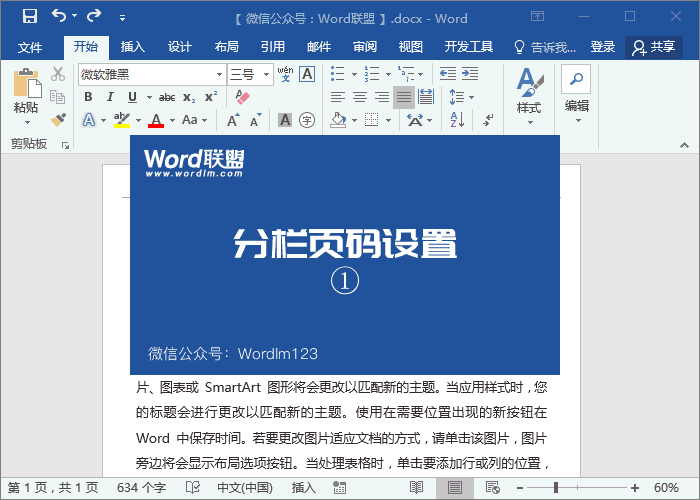This screenshot has height=500, width=700.
Task: Open the 剪贴板 dialog launcher
Action: pyautogui.click(x=65, y=145)
